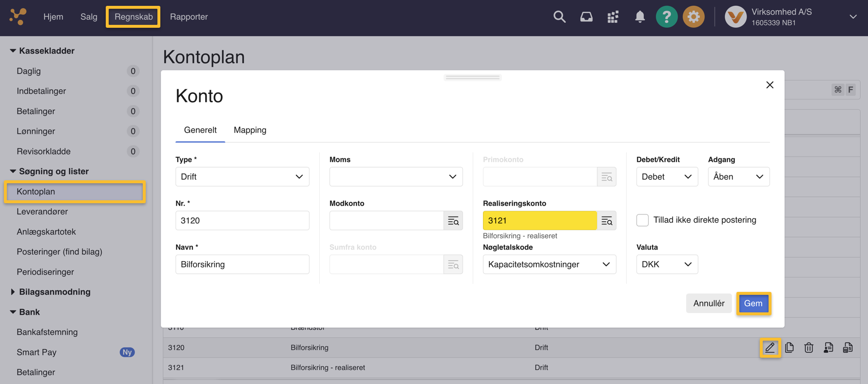868x384 pixels.
Task: Click trash icon to delete account 3120
Action: [x=809, y=348]
